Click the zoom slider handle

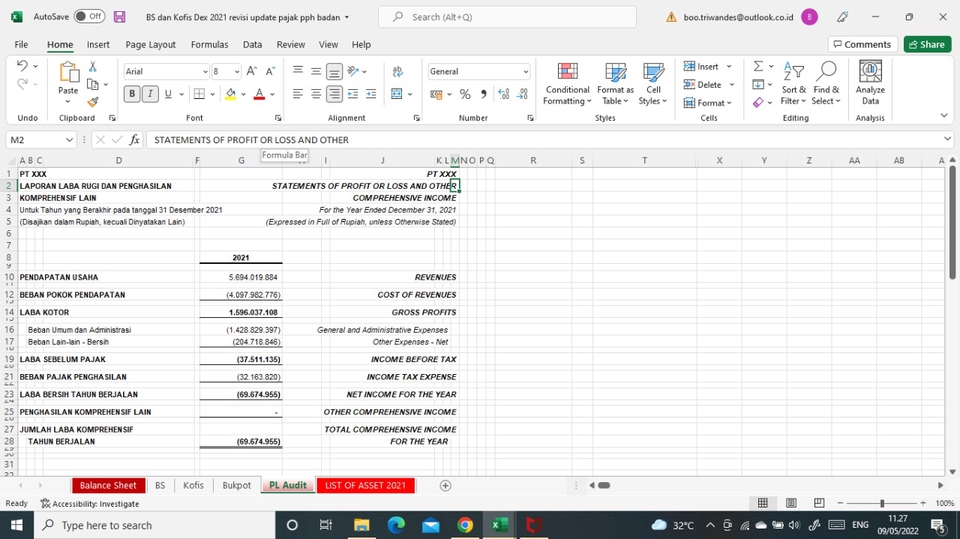click(882, 503)
